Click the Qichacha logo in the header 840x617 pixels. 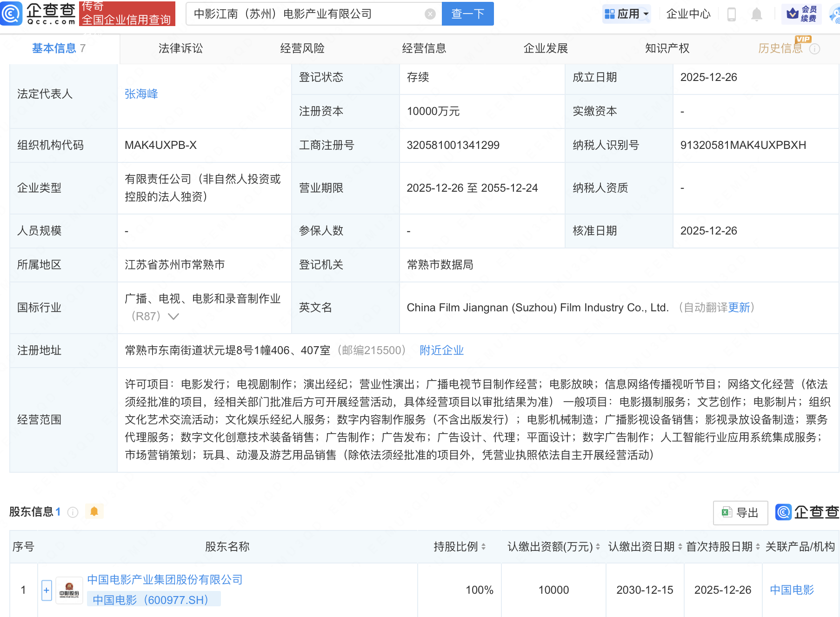[39, 13]
